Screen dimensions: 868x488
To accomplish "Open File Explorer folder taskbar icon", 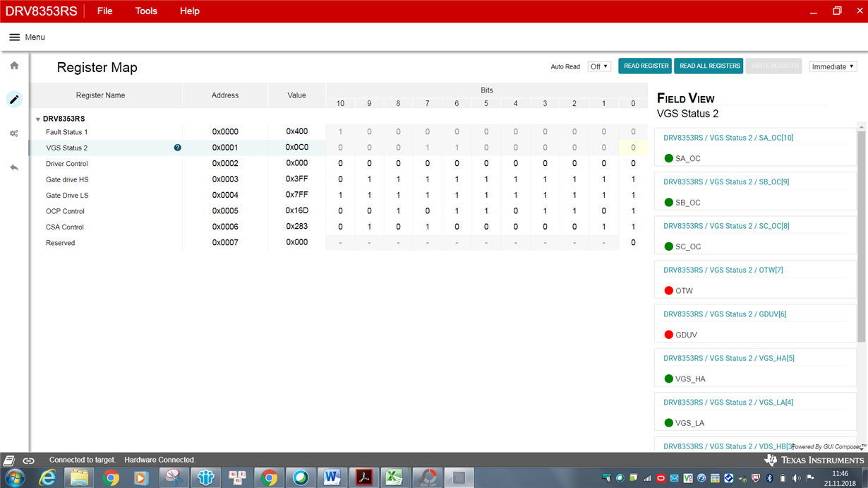I will point(79,478).
